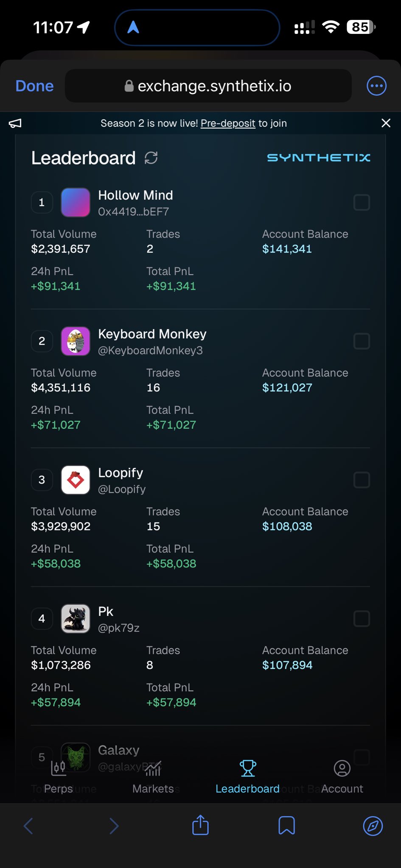
Task: Tap the announcement megaphone icon
Action: click(x=15, y=123)
